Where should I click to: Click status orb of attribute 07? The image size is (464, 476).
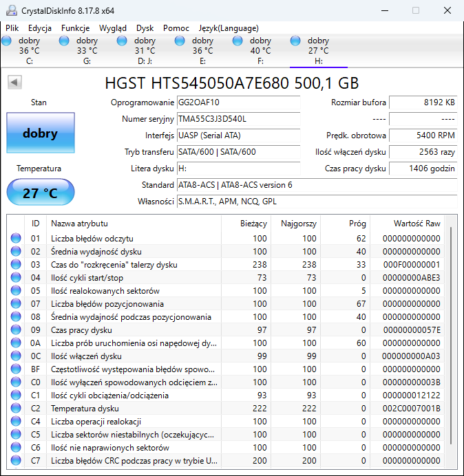click(x=16, y=303)
